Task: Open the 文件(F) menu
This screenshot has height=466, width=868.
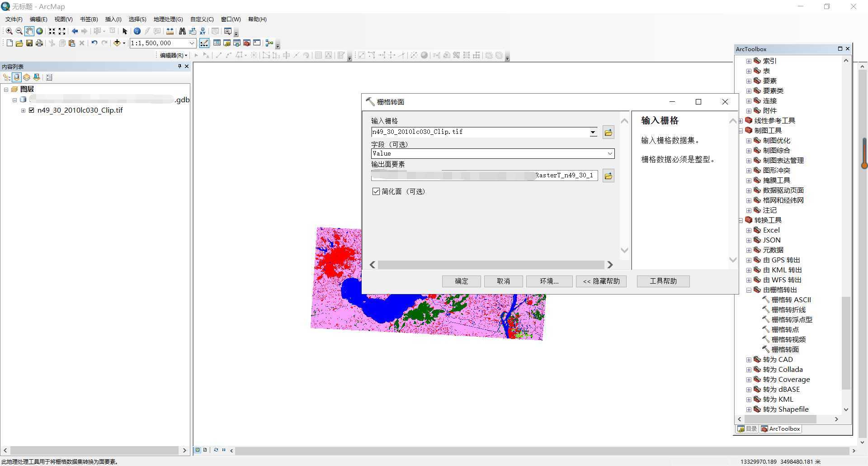Action: coord(14,19)
